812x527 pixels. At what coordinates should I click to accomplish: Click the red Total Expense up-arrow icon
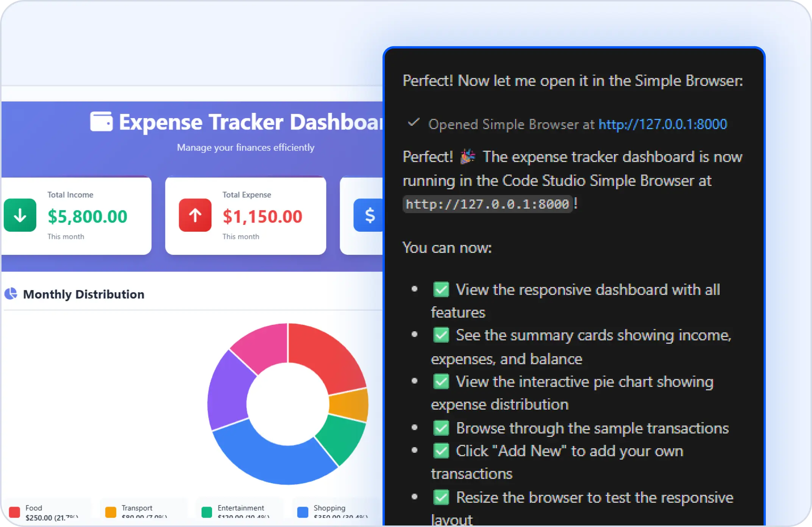click(x=195, y=215)
